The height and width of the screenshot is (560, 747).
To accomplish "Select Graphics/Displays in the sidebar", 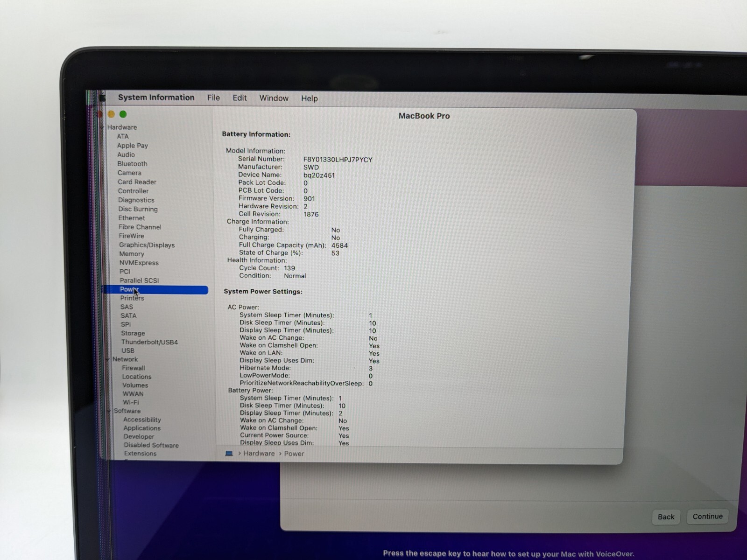I will click(x=147, y=245).
